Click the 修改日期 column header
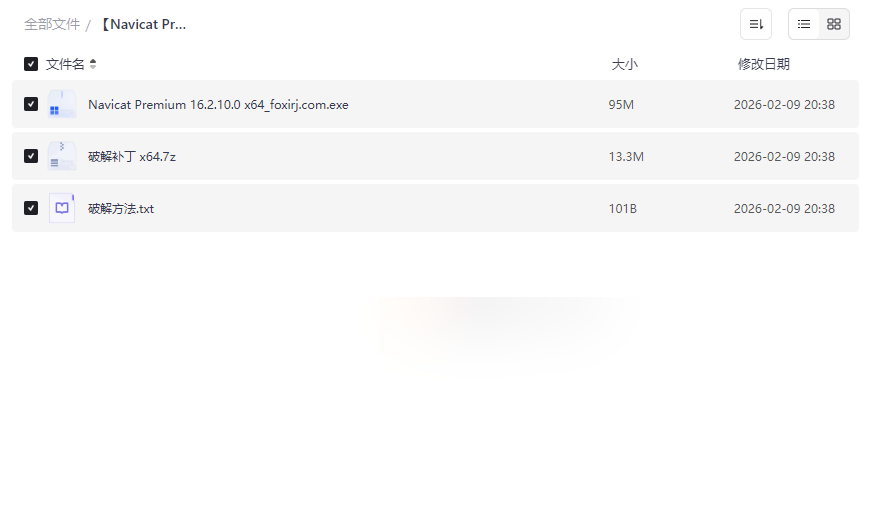The height and width of the screenshot is (514, 874). 764,64
